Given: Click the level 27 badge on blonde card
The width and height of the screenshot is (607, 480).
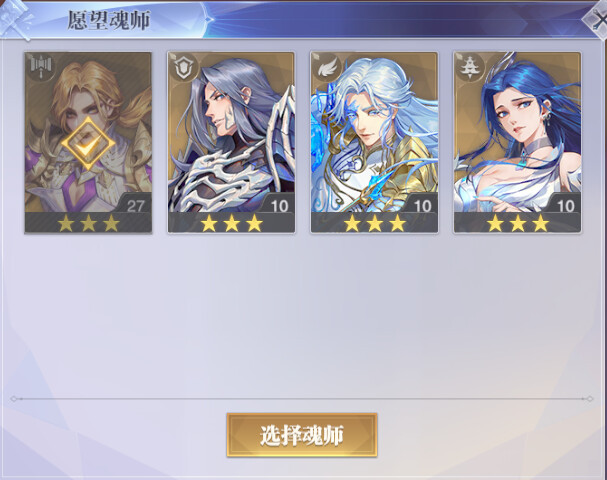Looking at the screenshot, I should pos(134,205).
